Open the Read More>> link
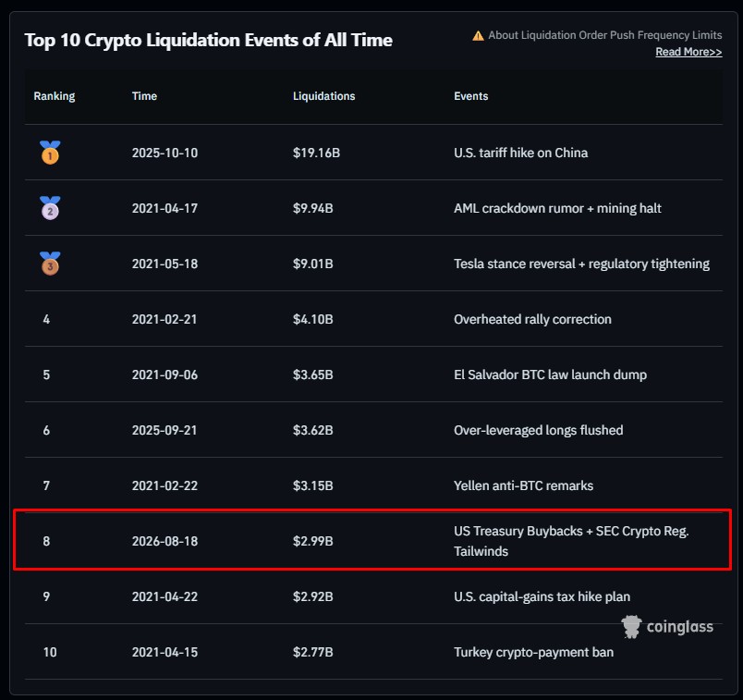Viewport: 743px width, 700px height. (x=688, y=52)
